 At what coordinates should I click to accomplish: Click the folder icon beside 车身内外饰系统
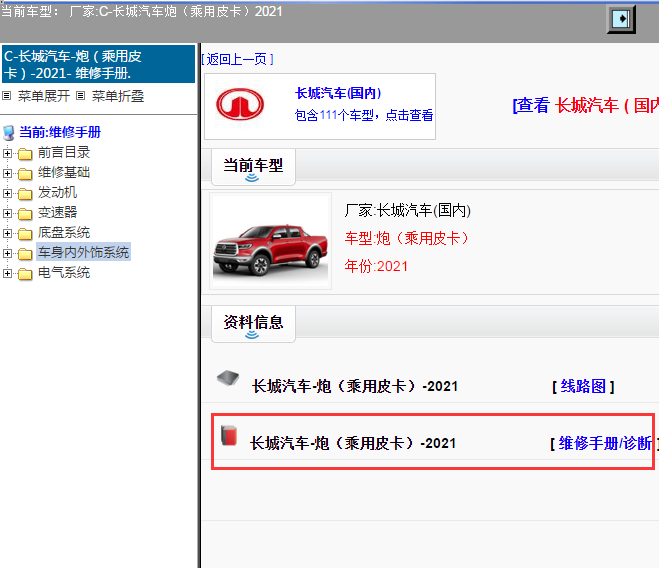[25, 254]
